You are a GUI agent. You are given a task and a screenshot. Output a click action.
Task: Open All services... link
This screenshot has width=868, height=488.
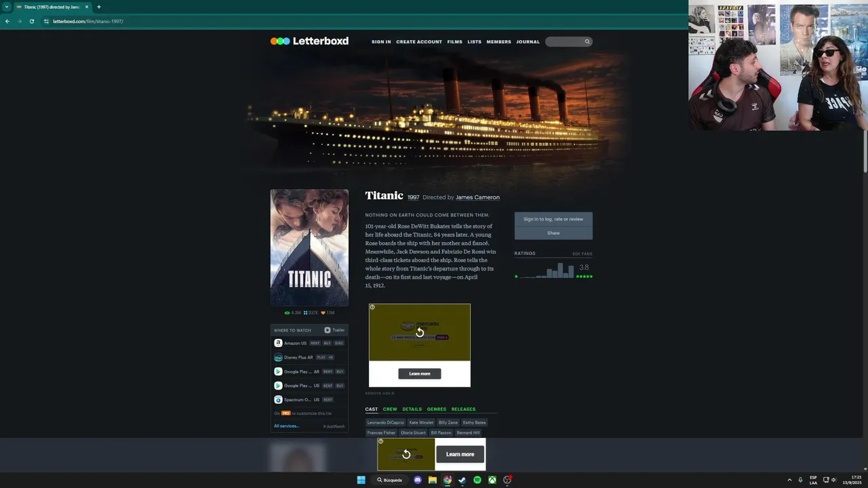[x=286, y=426]
